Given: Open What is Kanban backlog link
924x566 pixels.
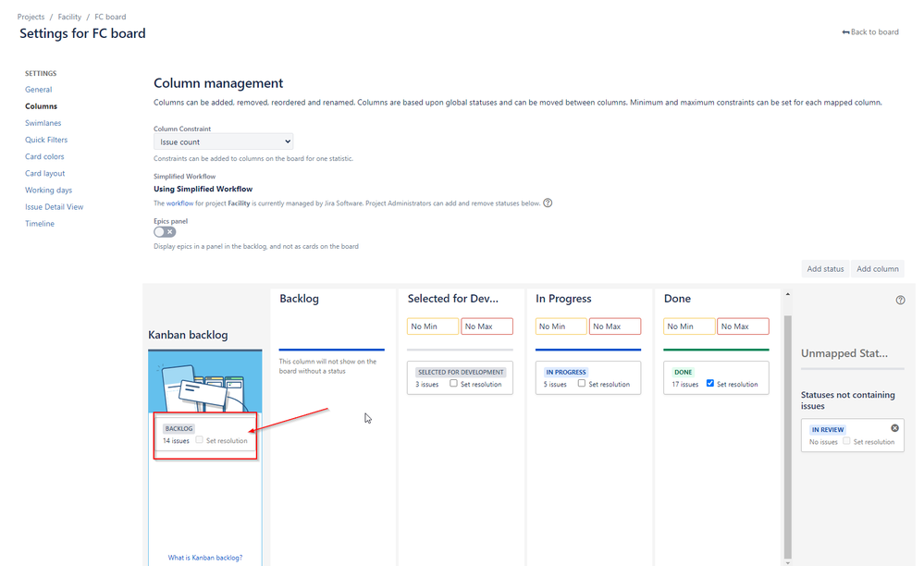Looking at the screenshot, I should pyautogui.click(x=205, y=558).
